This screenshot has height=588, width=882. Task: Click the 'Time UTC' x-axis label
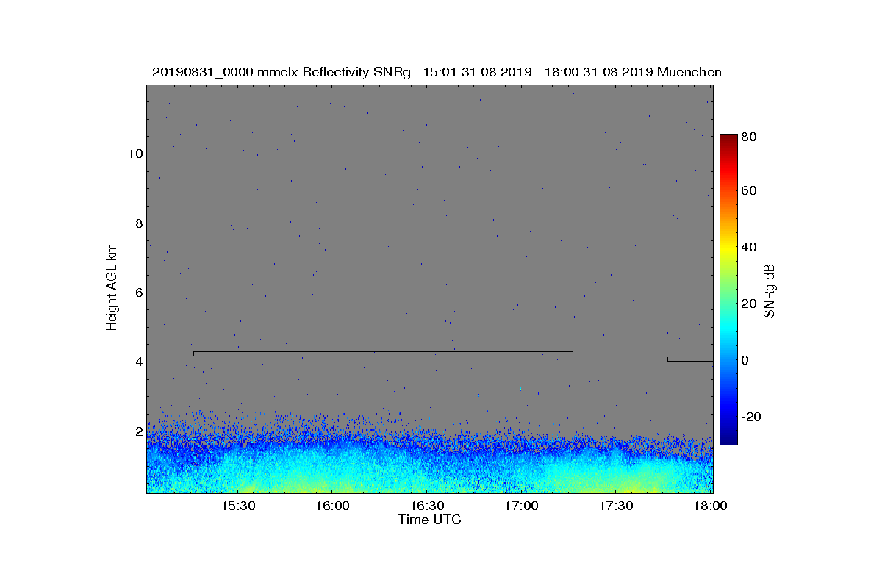pos(429,520)
